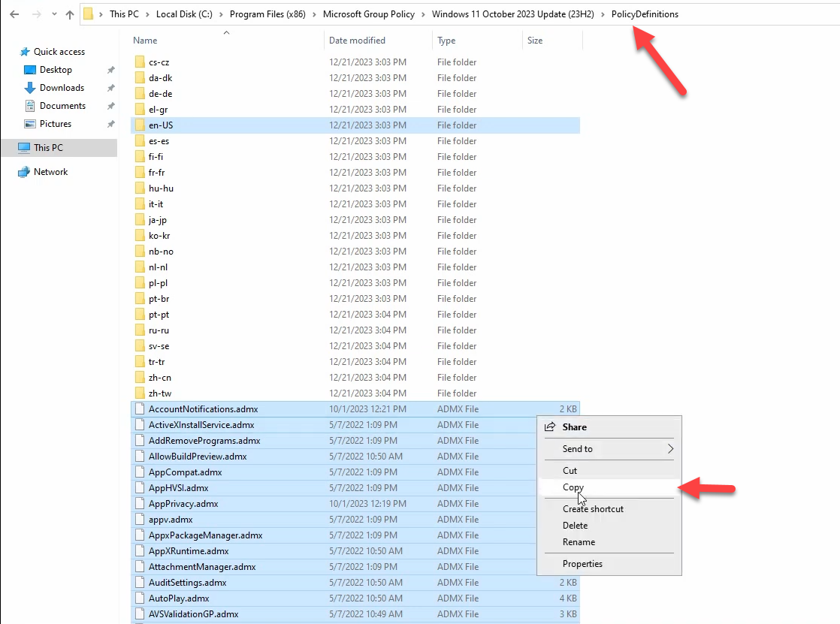Select the zh-tw folder icon
The width and height of the screenshot is (840, 624).
[140, 393]
